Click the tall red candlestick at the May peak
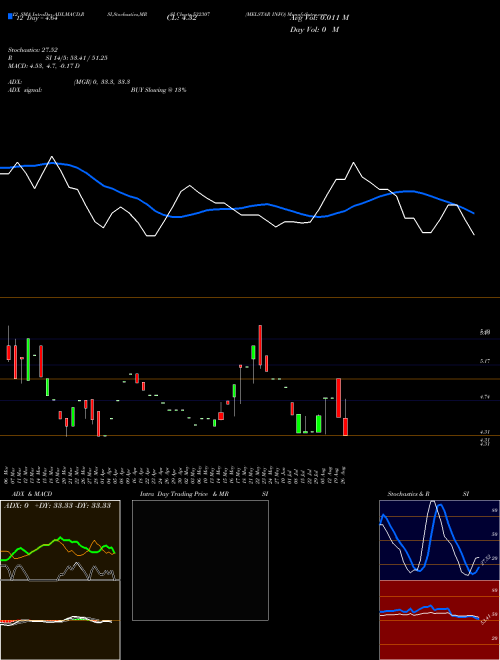Screen dimensions: 500x660 [x=260, y=345]
